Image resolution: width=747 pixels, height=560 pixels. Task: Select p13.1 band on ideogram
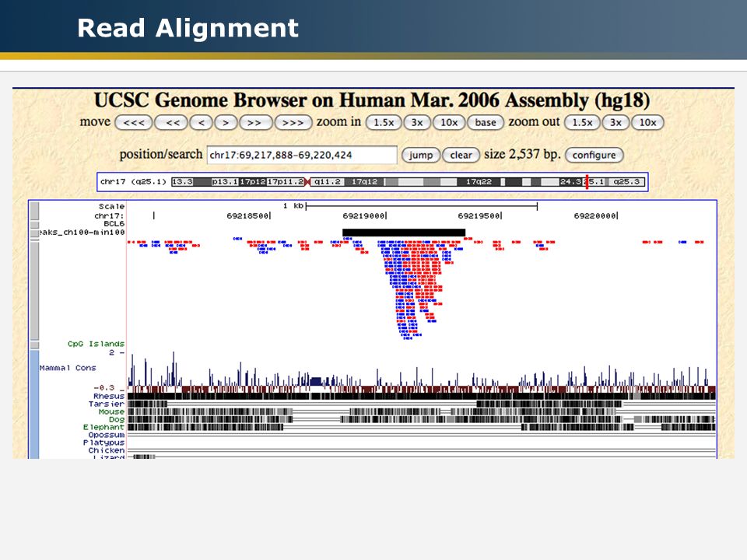click(x=225, y=182)
